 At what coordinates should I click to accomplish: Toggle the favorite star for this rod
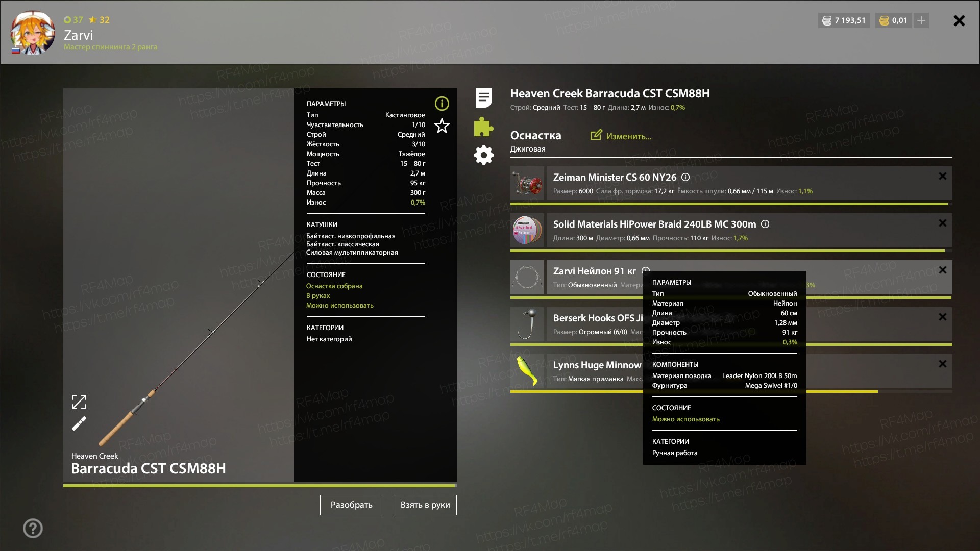coord(442,126)
